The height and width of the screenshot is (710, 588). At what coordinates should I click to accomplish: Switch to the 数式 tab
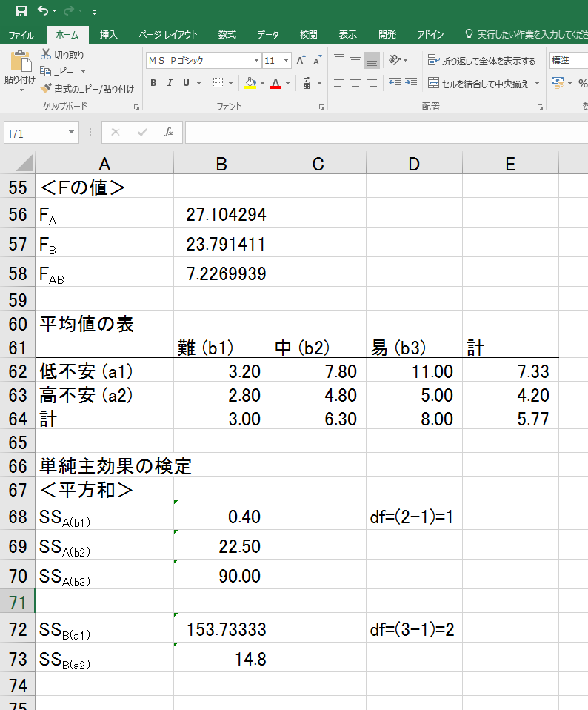(x=227, y=35)
